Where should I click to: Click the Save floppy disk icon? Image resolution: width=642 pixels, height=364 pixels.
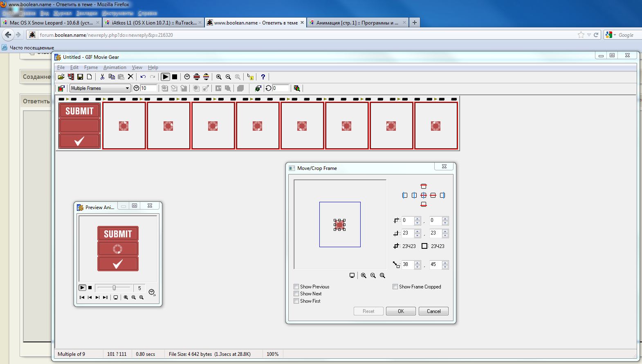click(80, 77)
